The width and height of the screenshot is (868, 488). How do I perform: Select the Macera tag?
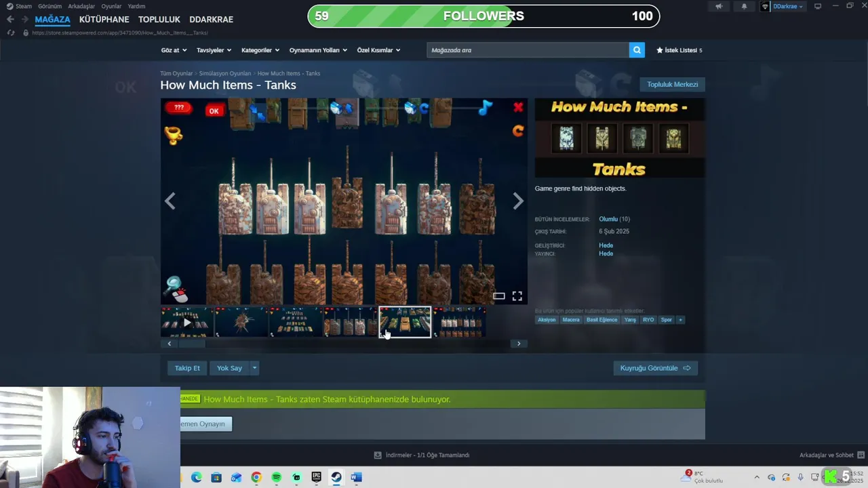571,320
